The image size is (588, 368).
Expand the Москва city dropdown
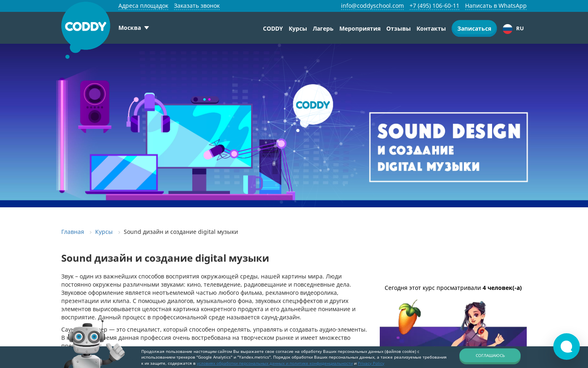(x=134, y=28)
